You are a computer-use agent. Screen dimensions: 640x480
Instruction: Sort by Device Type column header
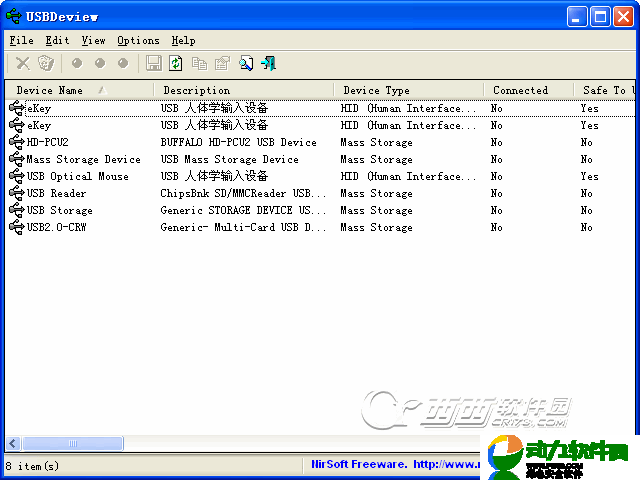(x=376, y=90)
